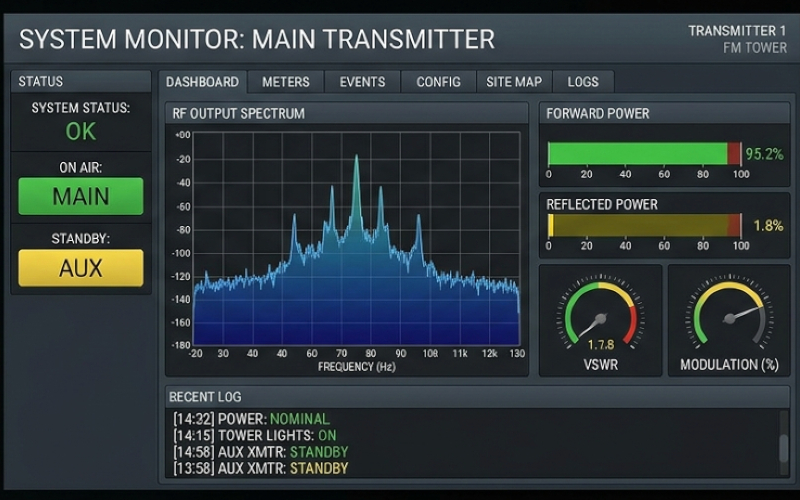Image resolution: width=800 pixels, height=500 pixels.
Task: Open the Logs tab
Action: tap(583, 82)
